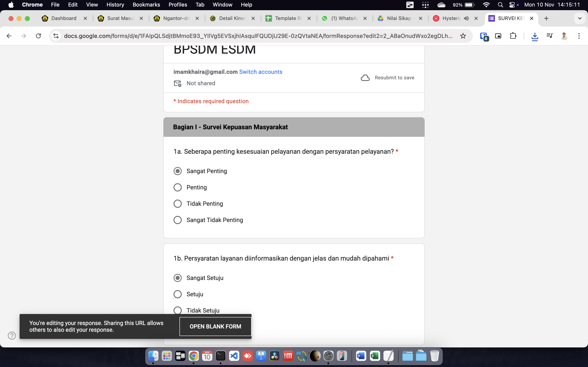Expand the tab search dropdown arrow
This screenshot has width=588, height=367.
tap(579, 18)
